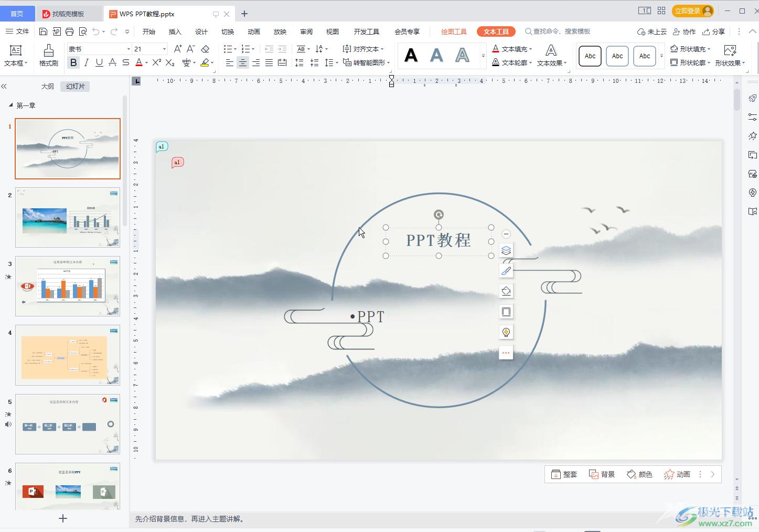The image size is (759, 532).
Task: Click the Redo arrow icon
Action: click(x=114, y=31)
